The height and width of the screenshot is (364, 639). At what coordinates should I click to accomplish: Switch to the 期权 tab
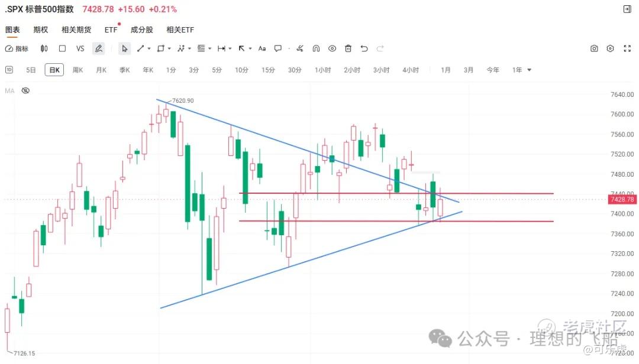point(41,30)
